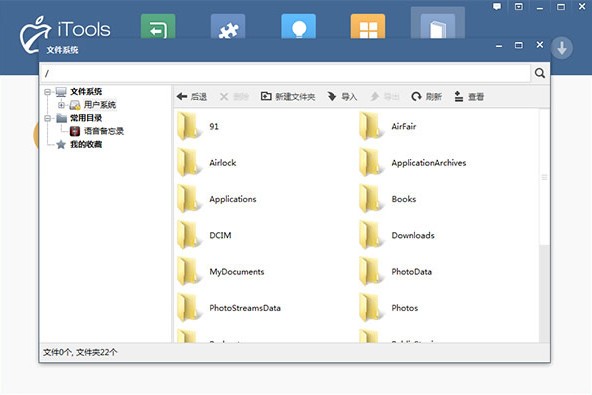Image resolution: width=592 pixels, height=395 pixels.
Task: Click the 文件系统 dialog title
Action: click(x=63, y=50)
